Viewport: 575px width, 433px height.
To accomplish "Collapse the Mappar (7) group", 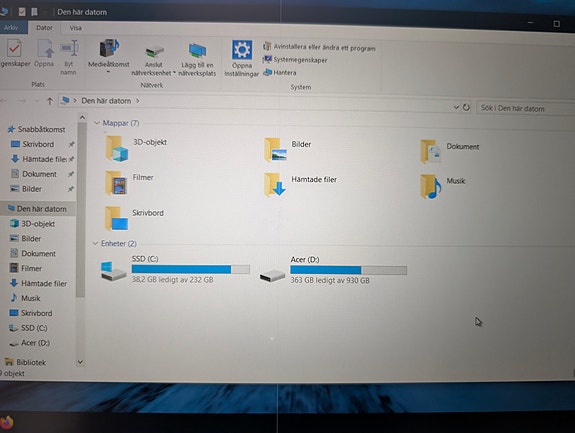I will click(97, 123).
